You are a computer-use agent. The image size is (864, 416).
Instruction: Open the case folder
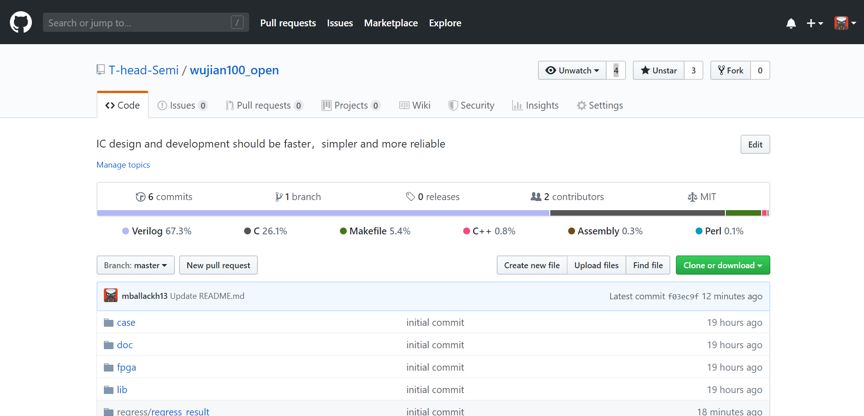pyautogui.click(x=126, y=322)
